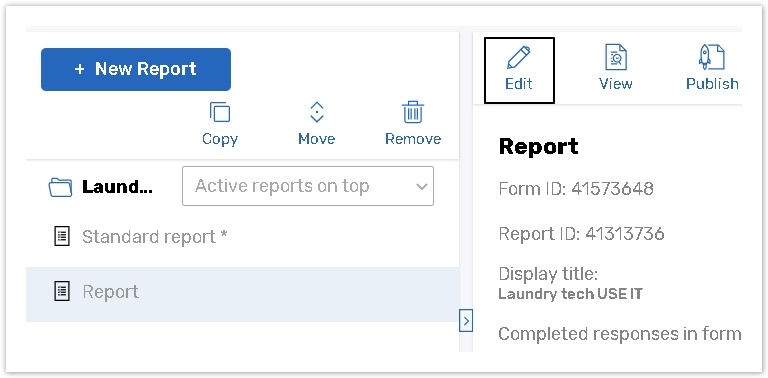Image resolution: width=768 pixels, height=378 pixels.
Task: Click the Laundry tech USE IT display title
Action: (x=570, y=294)
